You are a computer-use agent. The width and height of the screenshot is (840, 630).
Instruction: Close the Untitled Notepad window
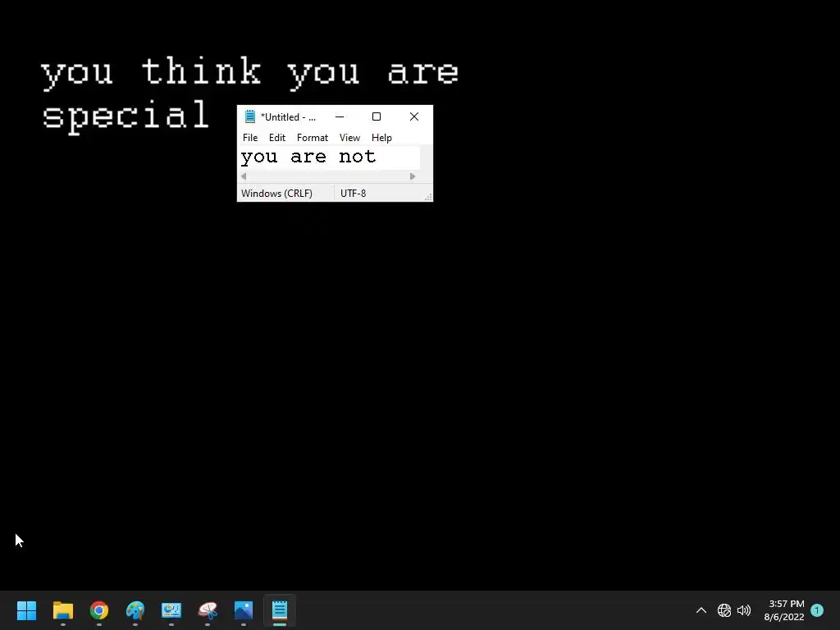point(414,116)
